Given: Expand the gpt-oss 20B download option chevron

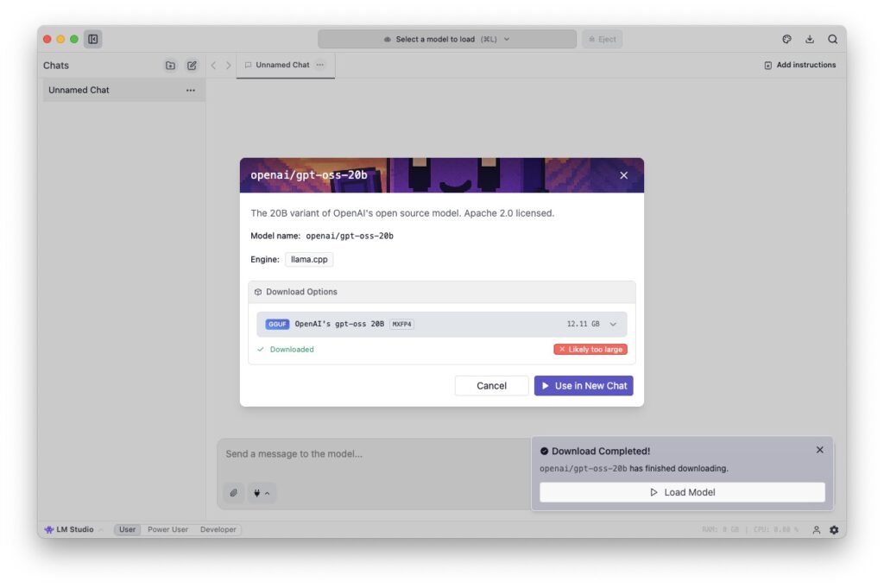Looking at the screenshot, I should click(x=613, y=324).
